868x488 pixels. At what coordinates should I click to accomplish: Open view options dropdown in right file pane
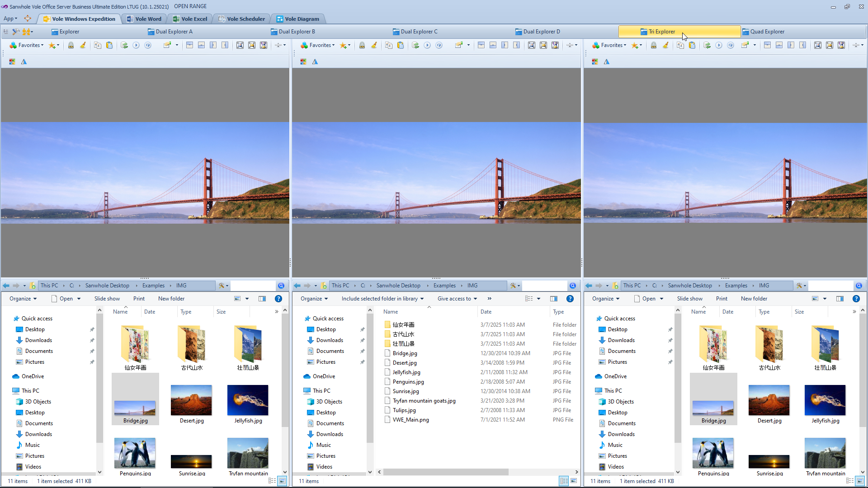point(825,299)
